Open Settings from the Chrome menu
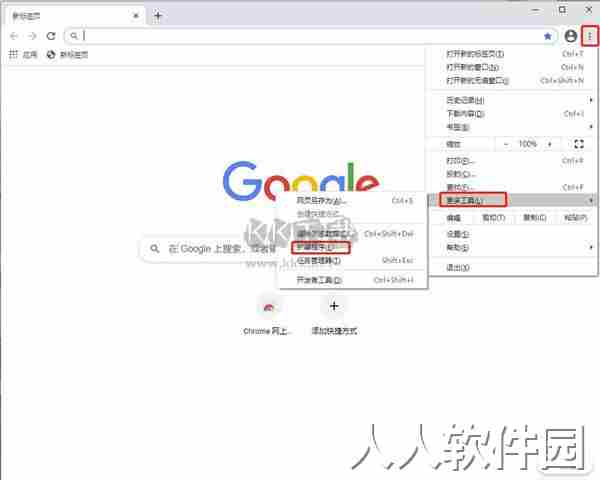Viewport: 600px width, 480px height. pyautogui.click(x=513, y=234)
